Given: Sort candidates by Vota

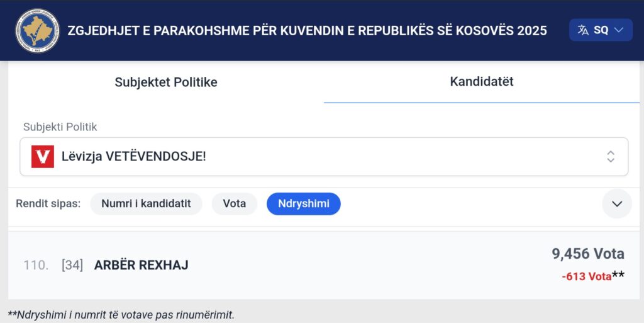Looking at the screenshot, I should 234,204.
